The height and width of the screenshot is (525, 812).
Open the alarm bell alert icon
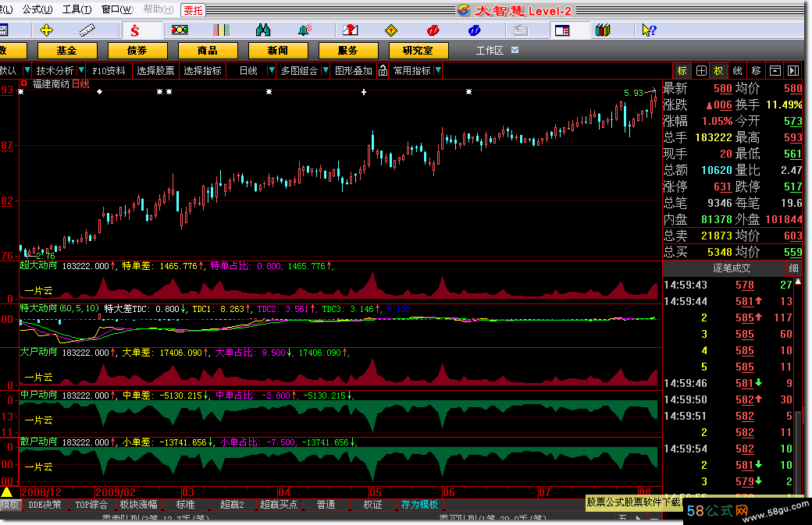[x=305, y=30]
